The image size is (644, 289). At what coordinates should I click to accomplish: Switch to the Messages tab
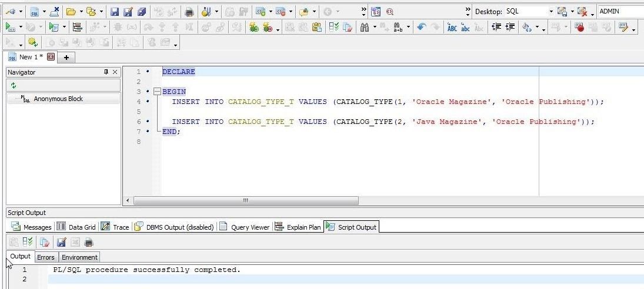pos(32,227)
